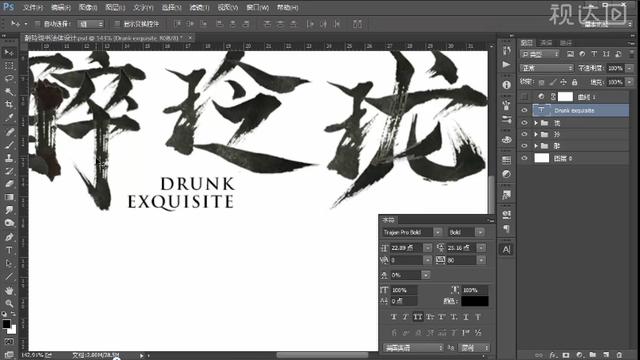This screenshot has height=360, width=640.
Task: Hide the bottom white background layer
Action: pyautogui.click(x=524, y=158)
